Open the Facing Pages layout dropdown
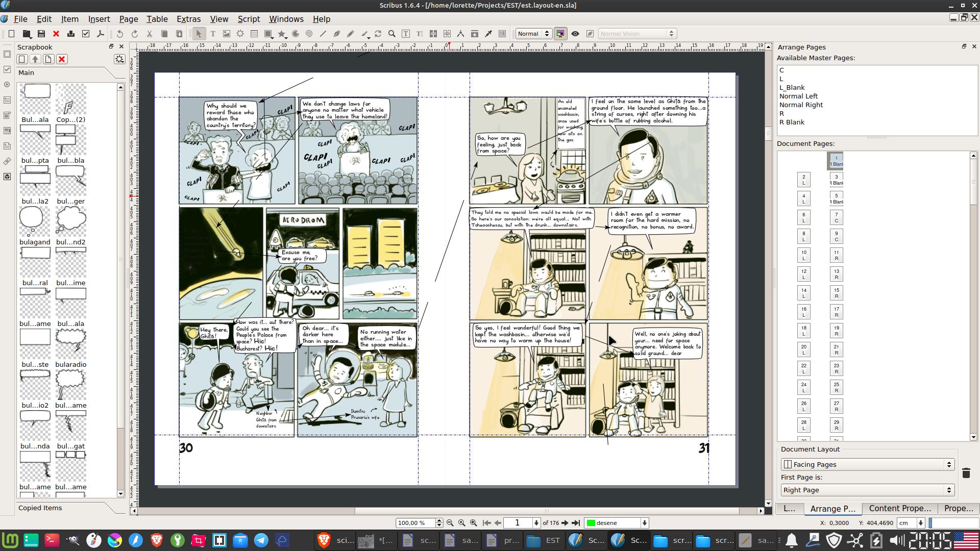980x551 pixels. click(x=867, y=464)
